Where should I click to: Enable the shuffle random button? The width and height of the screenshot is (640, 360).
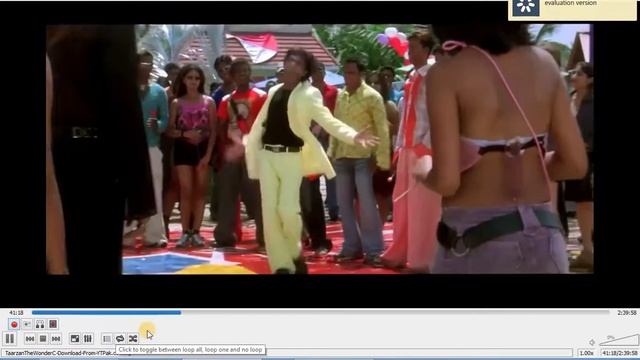pos(133,338)
